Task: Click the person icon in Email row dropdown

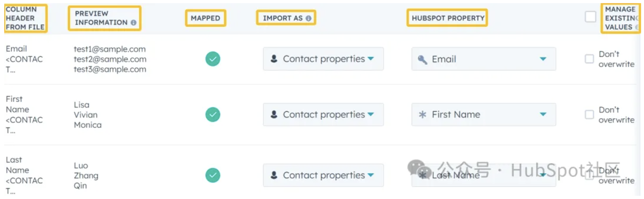Action: pyautogui.click(x=274, y=58)
